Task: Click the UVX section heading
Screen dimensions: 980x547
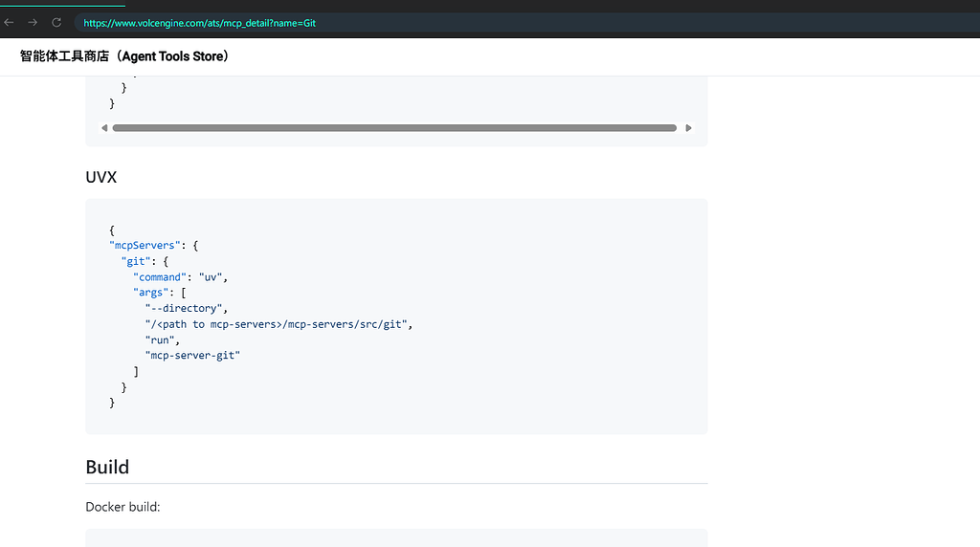Action: (101, 177)
